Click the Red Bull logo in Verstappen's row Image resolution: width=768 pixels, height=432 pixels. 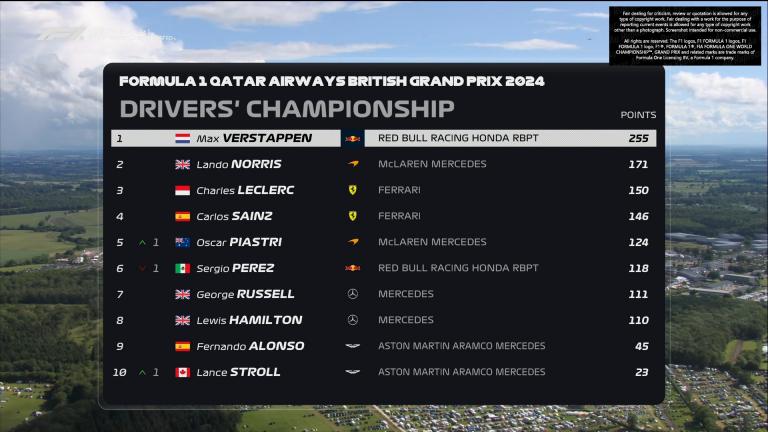(x=353, y=139)
